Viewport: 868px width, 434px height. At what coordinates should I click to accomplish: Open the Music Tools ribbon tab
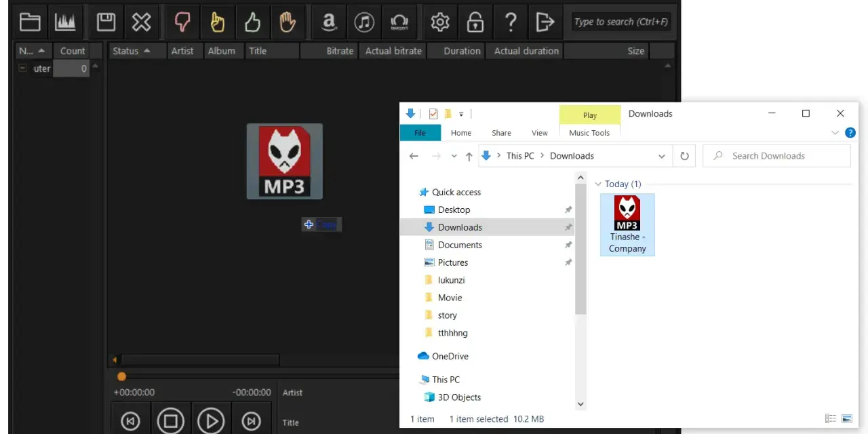(x=589, y=133)
